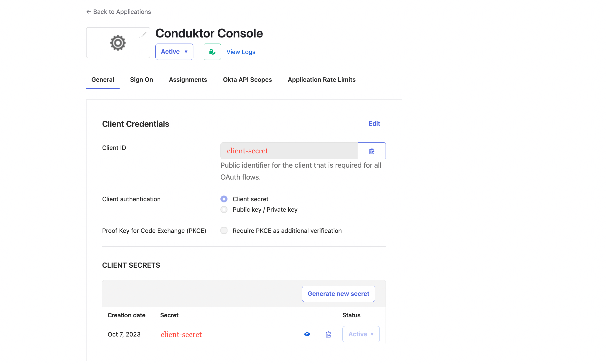The width and height of the screenshot is (606, 364).
Task: Go back to the Applications list
Action: pos(119,12)
